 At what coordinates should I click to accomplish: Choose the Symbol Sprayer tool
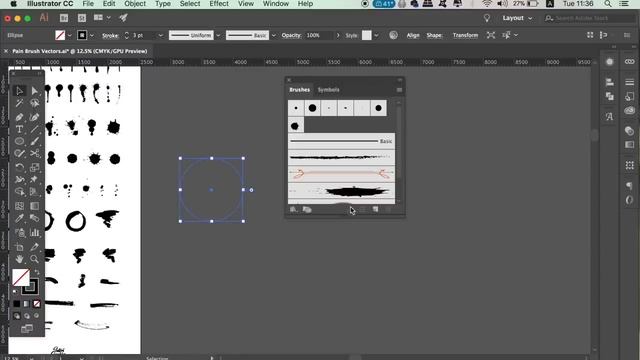pyautogui.click(x=19, y=233)
